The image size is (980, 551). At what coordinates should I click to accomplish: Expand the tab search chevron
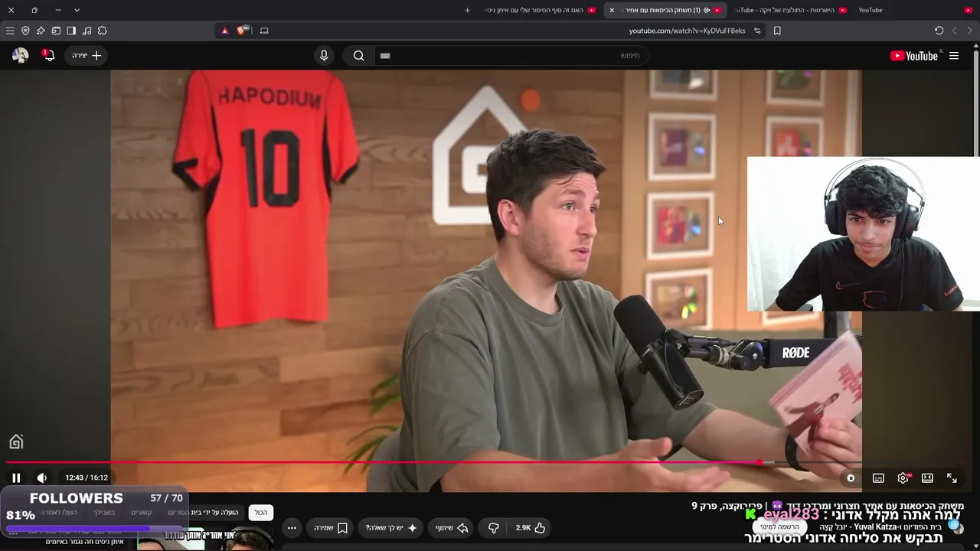[77, 10]
